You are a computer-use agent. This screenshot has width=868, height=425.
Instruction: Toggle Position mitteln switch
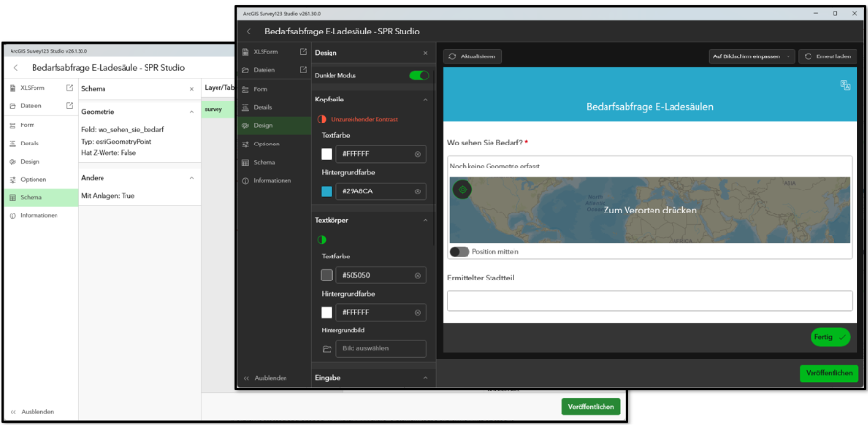click(460, 251)
